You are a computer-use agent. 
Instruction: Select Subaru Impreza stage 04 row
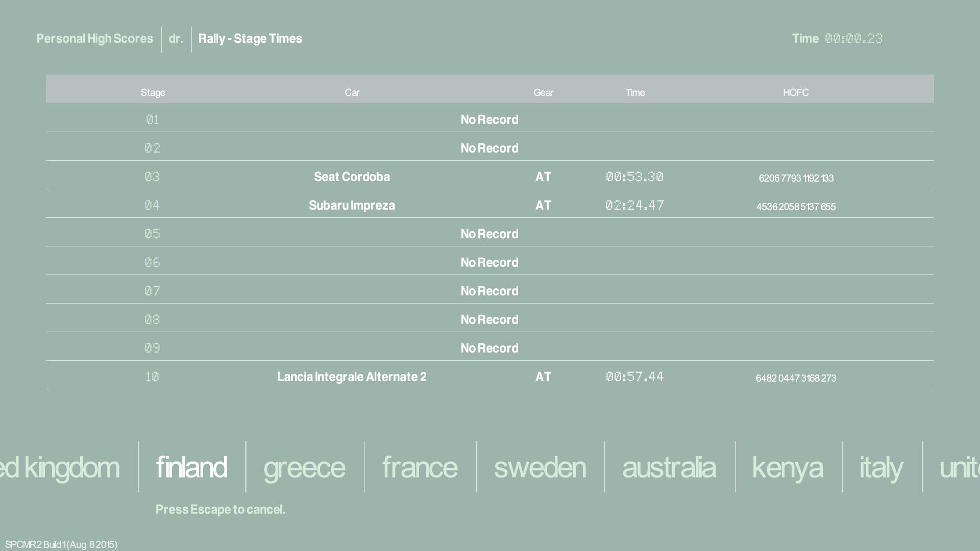352,205
